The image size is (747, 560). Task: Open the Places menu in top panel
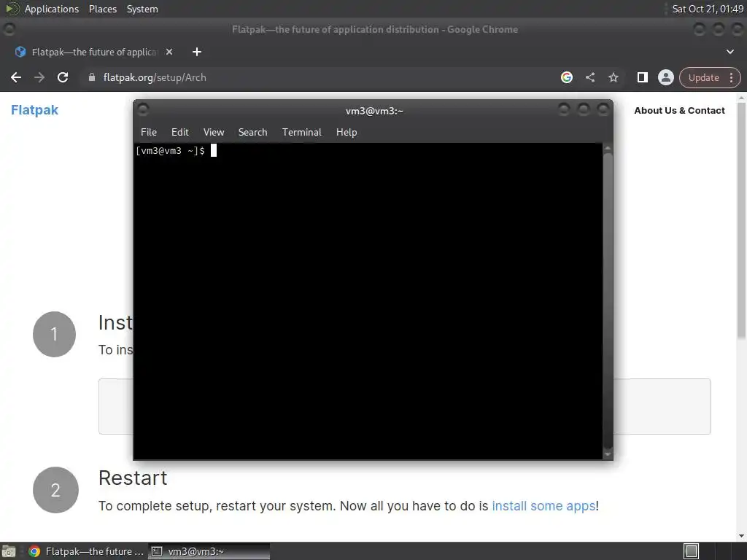click(103, 9)
